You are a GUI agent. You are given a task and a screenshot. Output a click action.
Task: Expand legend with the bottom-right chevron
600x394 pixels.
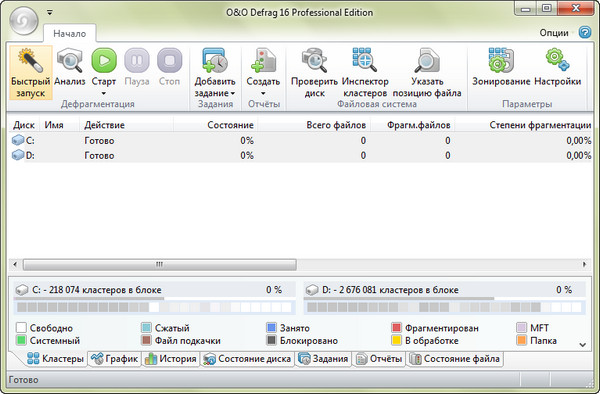coord(583,345)
